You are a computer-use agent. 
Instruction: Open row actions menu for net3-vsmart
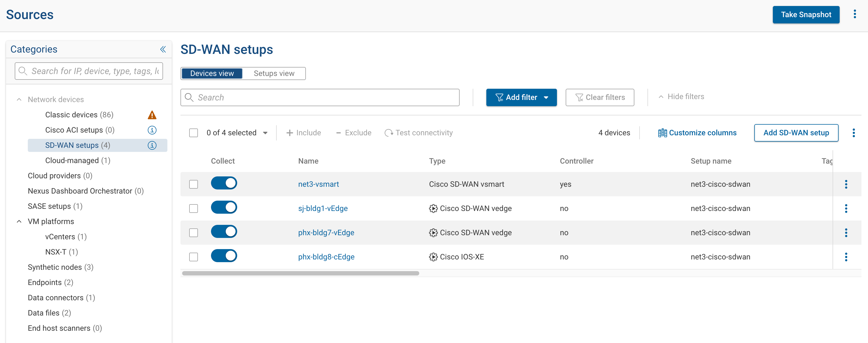tap(846, 184)
